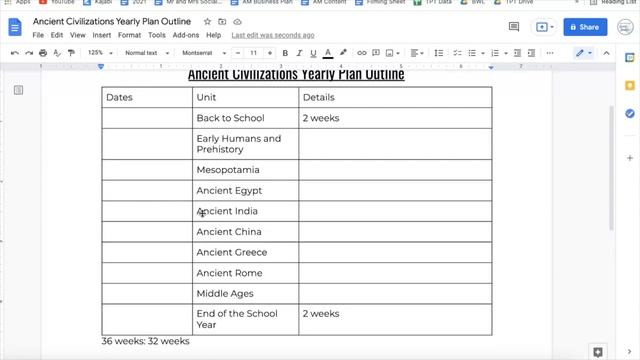This screenshot has width=640, height=360.
Task: Open the account profile avatar
Action: coord(625,27)
